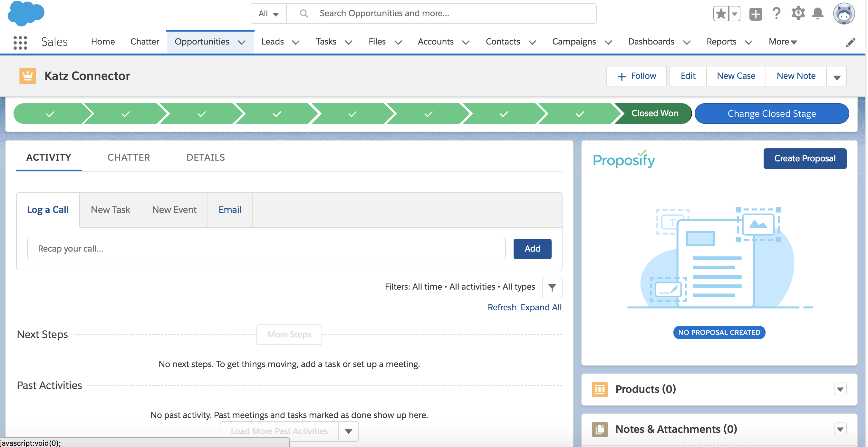
Task: Switch to the DETAILS record tab
Action: pyautogui.click(x=206, y=158)
